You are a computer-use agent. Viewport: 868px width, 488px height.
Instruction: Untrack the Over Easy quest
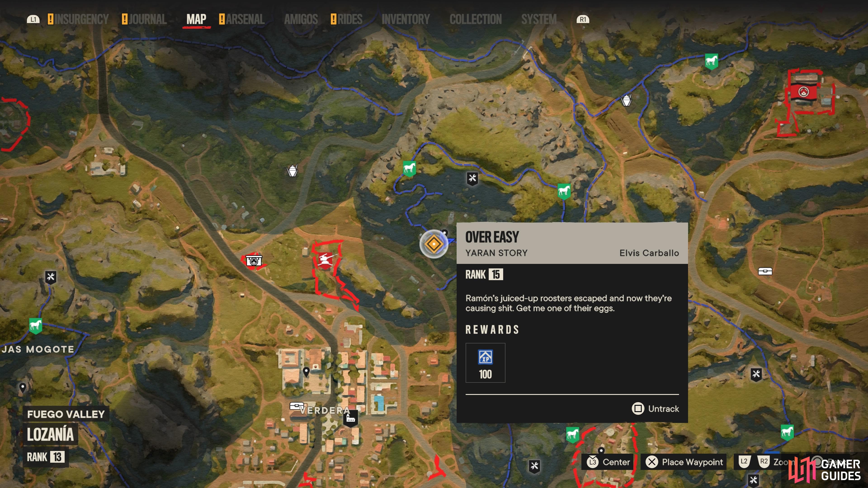coord(655,408)
